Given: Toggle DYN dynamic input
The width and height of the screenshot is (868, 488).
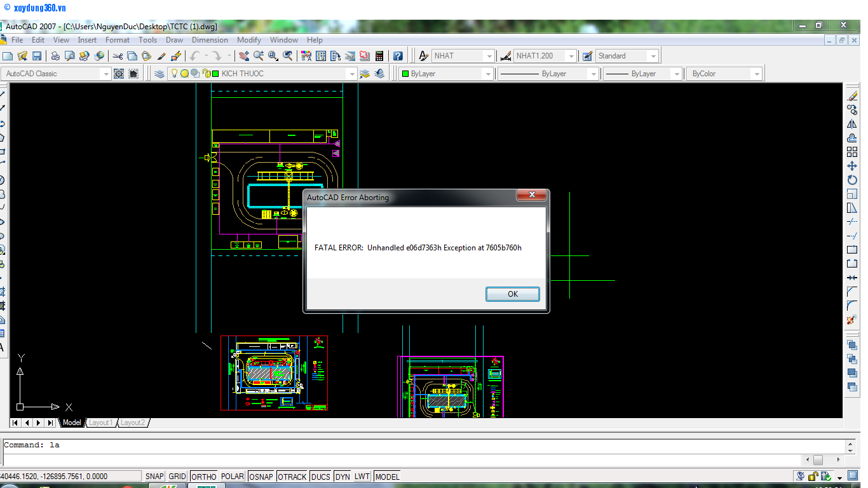Looking at the screenshot, I should tap(342, 477).
